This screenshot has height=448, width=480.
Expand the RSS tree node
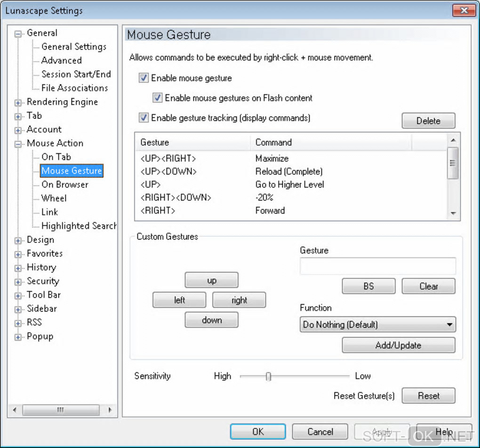click(x=18, y=323)
